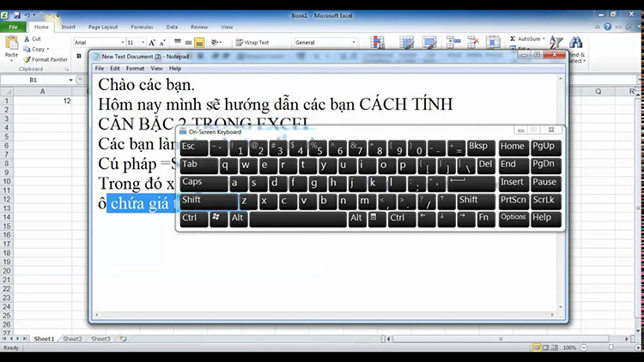The image size is (644, 362).
Task: Click the Top Align icon
Action: (178, 42)
